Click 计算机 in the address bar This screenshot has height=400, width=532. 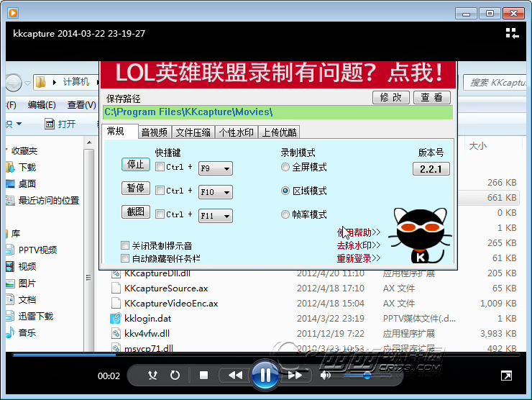pos(76,82)
